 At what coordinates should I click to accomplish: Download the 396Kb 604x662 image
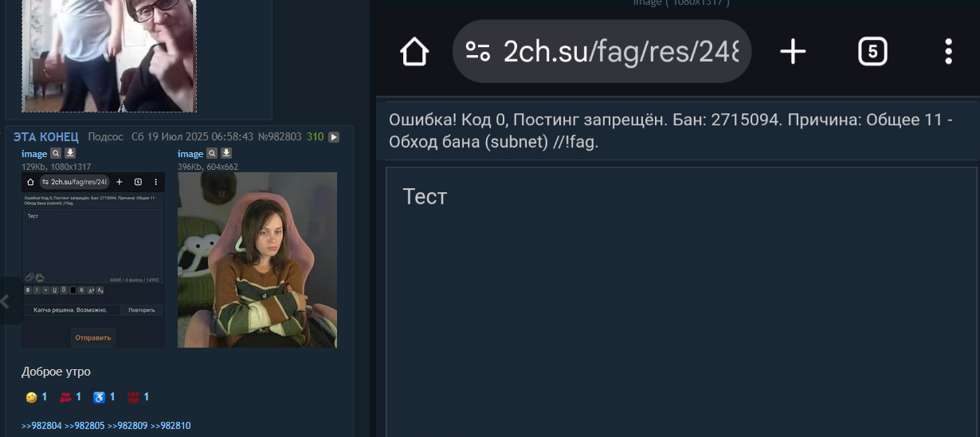click(x=226, y=153)
